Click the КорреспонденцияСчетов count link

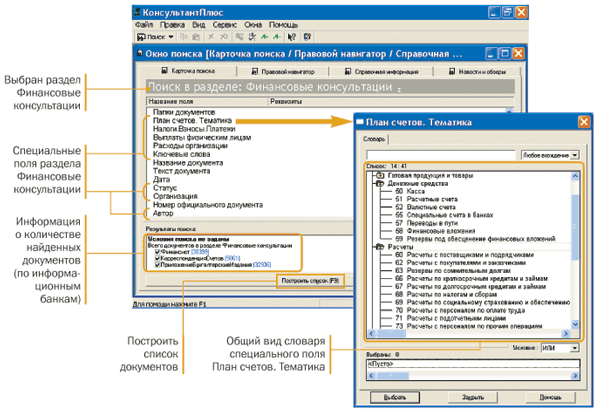point(232,258)
